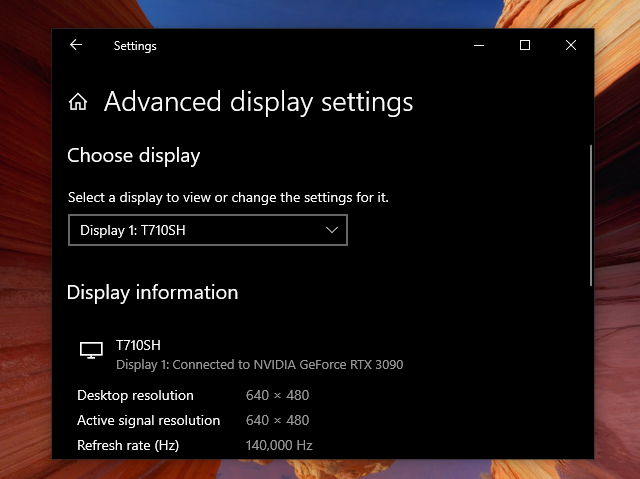
Task: Click the 'Refresh rate (Hz)' label
Action: 128,445
